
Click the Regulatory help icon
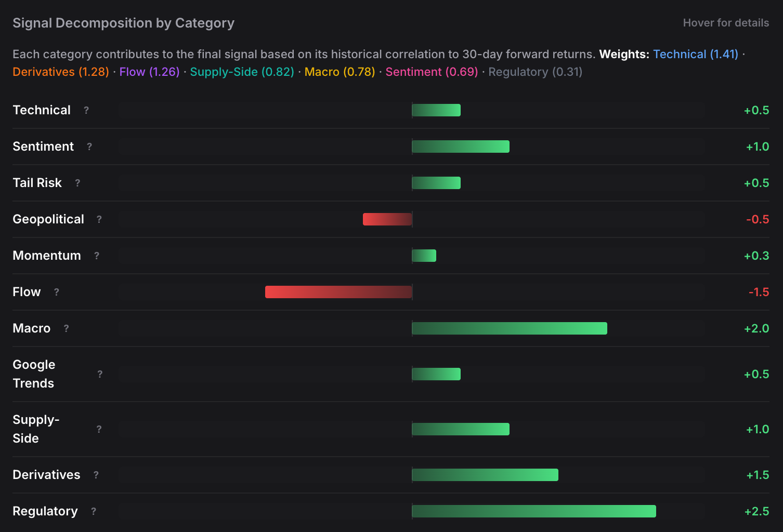[94, 511]
